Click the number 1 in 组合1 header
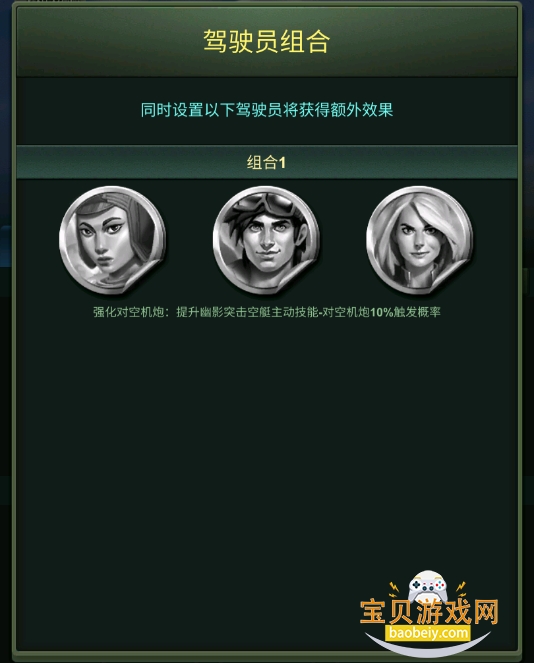The image size is (534, 663). coord(282,163)
